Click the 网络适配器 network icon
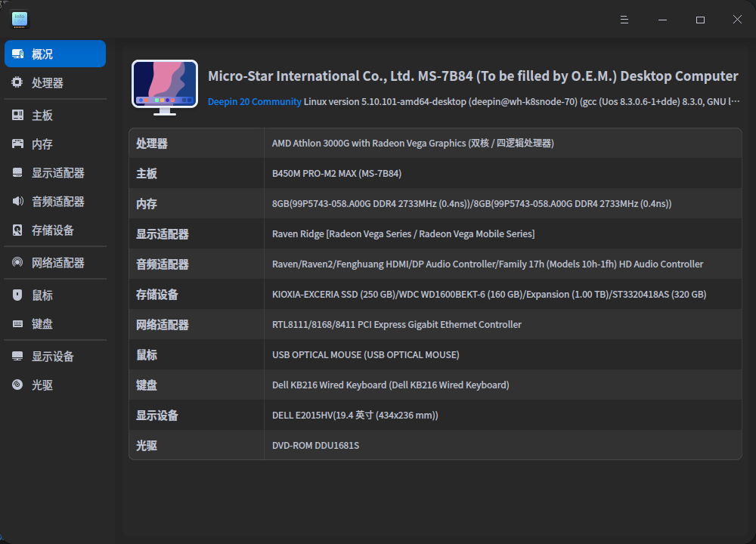This screenshot has width=756, height=544. coord(17,262)
